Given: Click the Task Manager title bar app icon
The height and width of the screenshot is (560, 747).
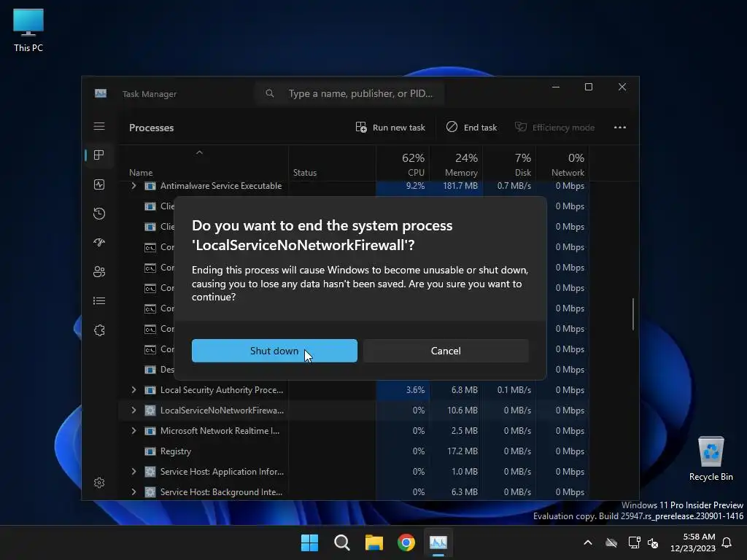Looking at the screenshot, I should (101, 93).
